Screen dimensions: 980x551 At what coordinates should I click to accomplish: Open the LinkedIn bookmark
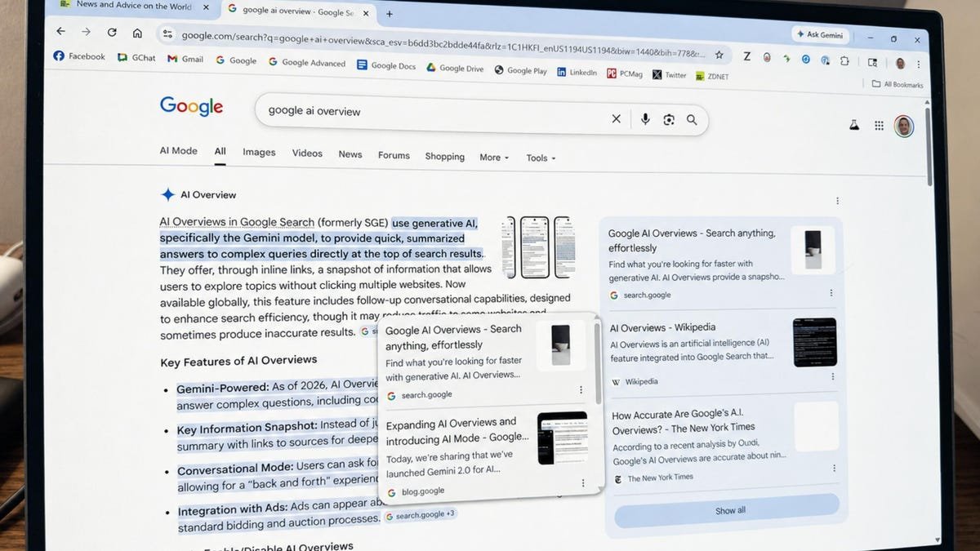[577, 73]
